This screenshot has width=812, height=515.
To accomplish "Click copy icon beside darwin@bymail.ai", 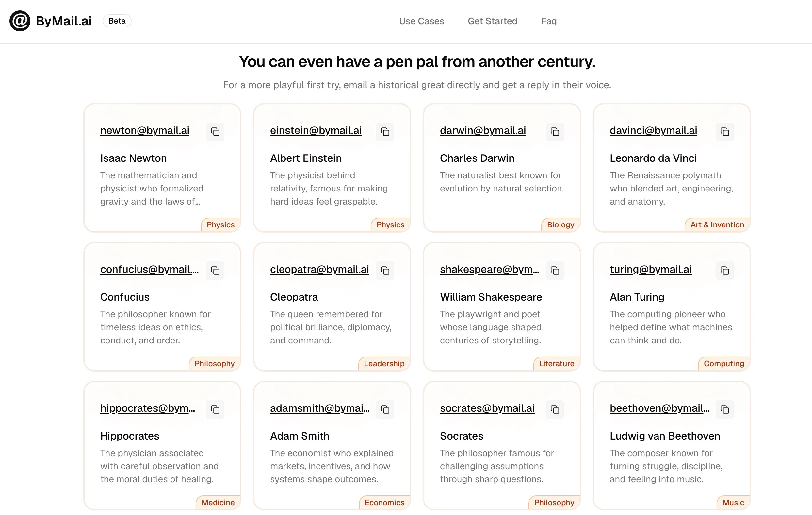I will pos(555,132).
